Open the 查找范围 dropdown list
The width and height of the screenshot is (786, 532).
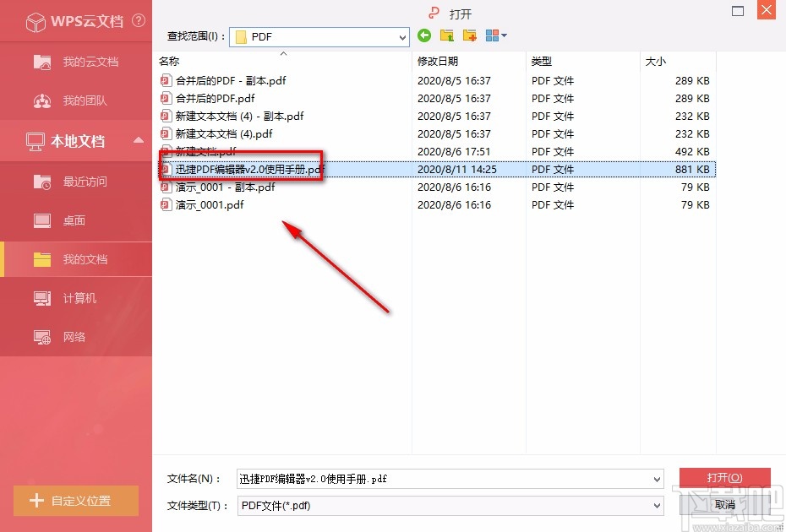(401, 36)
